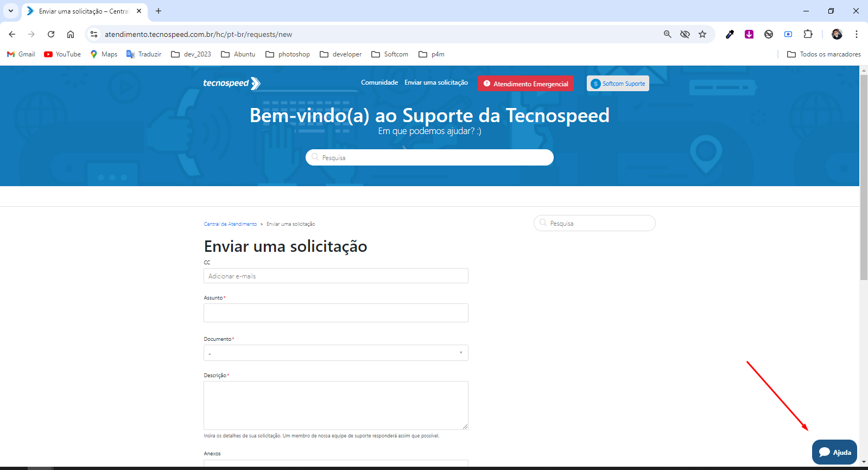The width and height of the screenshot is (868, 470).
Task: Follow the Central de Atendimento breadcrumb
Action: click(x=230, y=224)
